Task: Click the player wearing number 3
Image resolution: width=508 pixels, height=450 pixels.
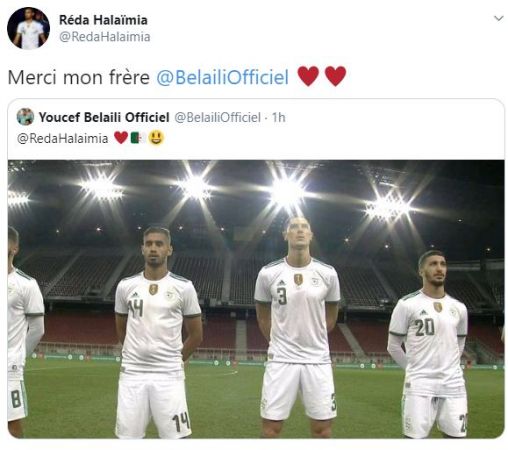Action: click(298, 327)
